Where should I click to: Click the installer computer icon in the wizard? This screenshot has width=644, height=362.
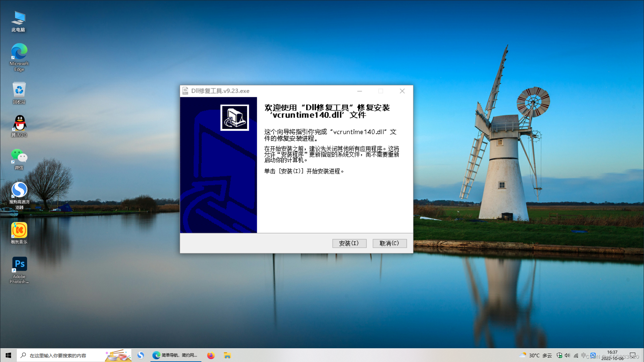[234, 117]
